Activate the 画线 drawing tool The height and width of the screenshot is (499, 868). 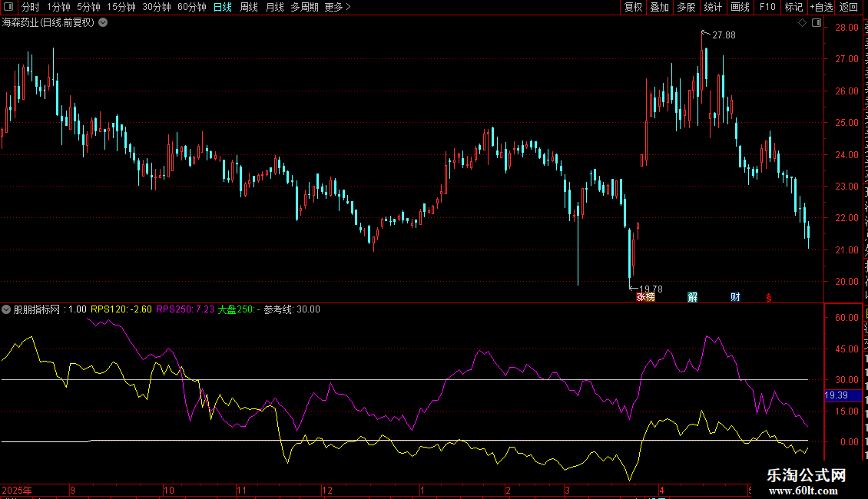tap(740, 7)
